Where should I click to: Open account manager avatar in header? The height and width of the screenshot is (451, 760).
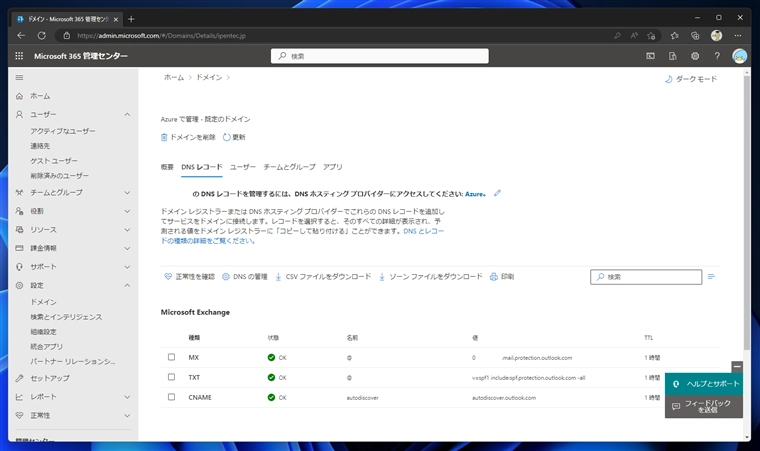[x=739, y=56]
